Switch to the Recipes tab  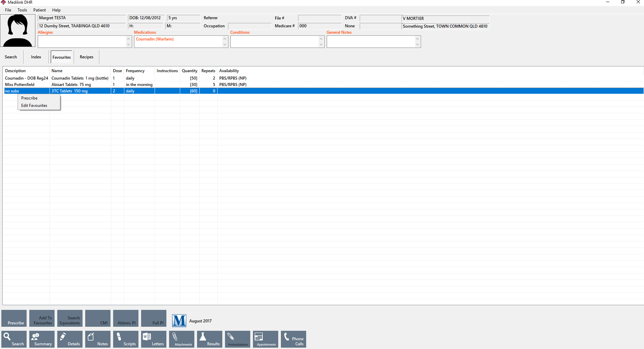(87, 57)
